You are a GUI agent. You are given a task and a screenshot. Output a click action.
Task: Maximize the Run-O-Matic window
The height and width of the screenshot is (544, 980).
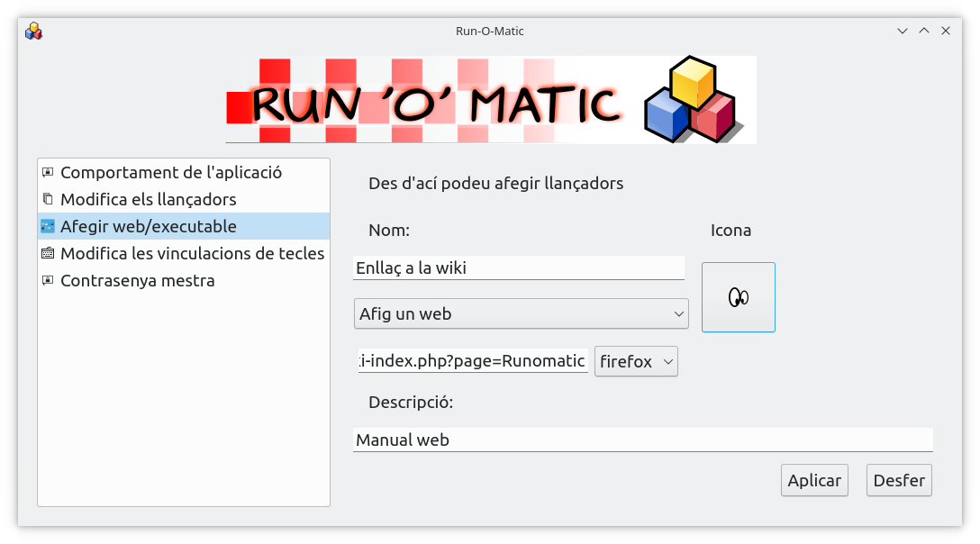point(924,31)
